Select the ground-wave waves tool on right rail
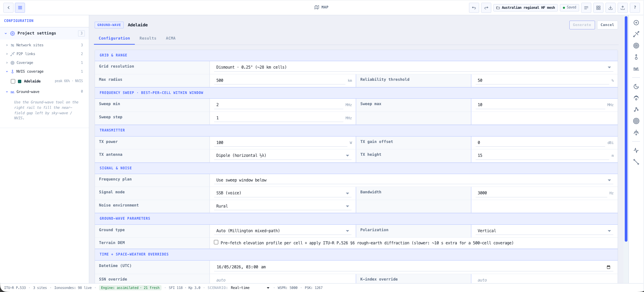This screenshot has height=292, width=644. [636, 69]
